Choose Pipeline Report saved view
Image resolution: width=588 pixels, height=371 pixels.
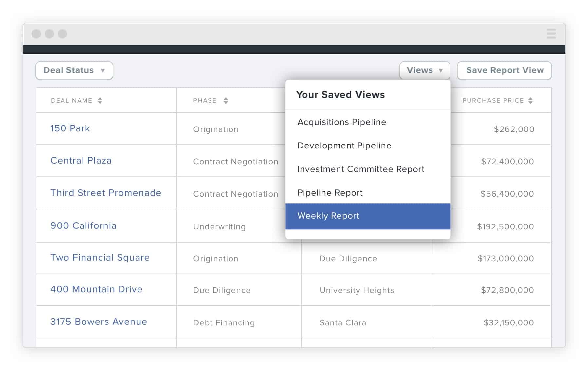pyautogui.click(x=368, y=193)
